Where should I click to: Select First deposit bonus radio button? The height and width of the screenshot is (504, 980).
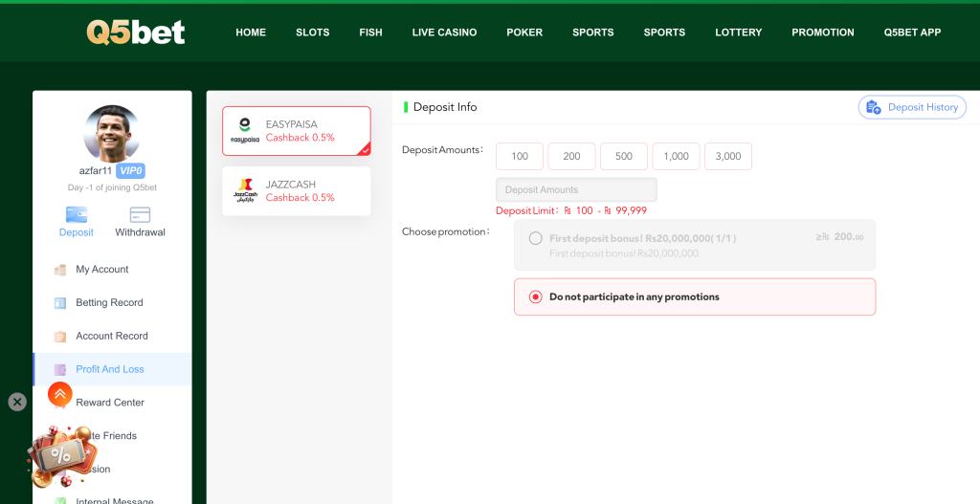[535, 238]
